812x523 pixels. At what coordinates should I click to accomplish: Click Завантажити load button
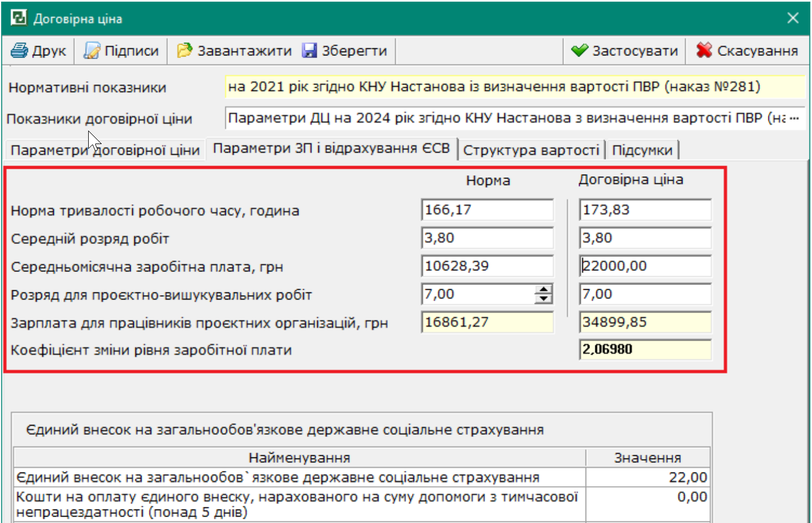(234, 51)
